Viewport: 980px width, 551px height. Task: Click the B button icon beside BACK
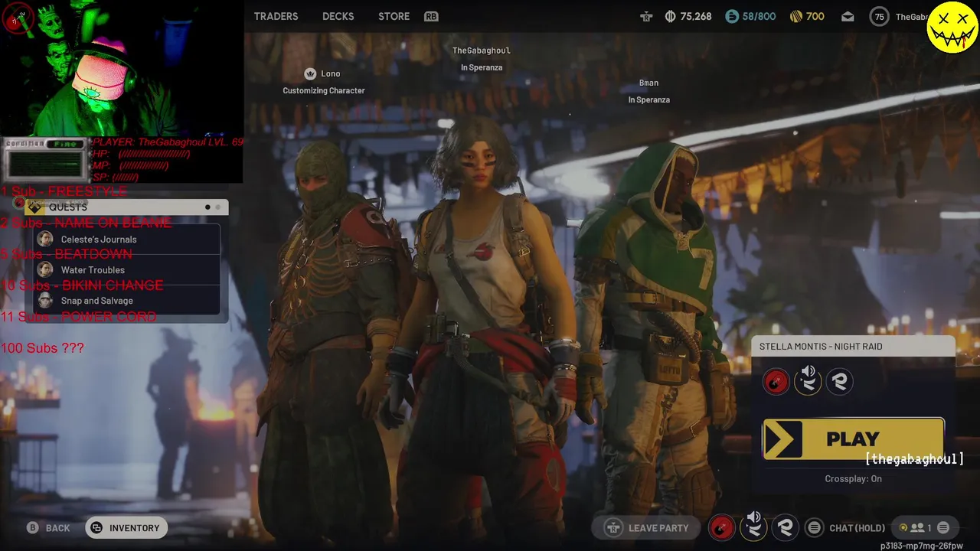pos(32,528)
